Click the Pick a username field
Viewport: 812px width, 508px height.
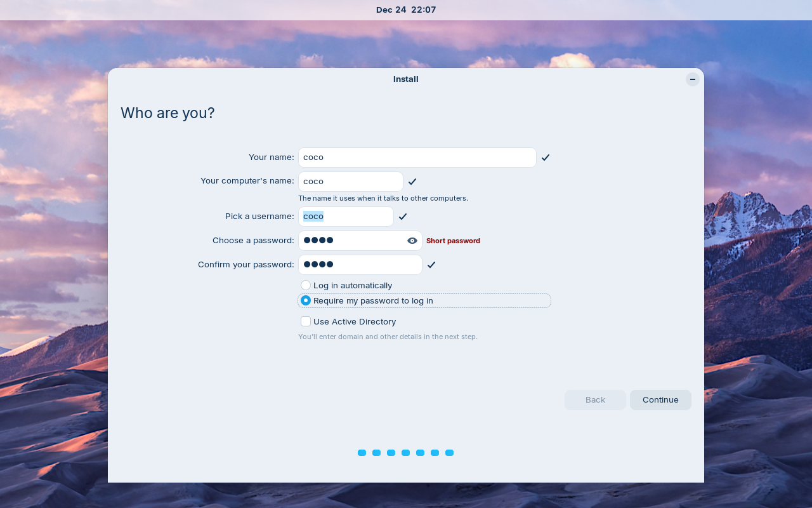[346, 216]
